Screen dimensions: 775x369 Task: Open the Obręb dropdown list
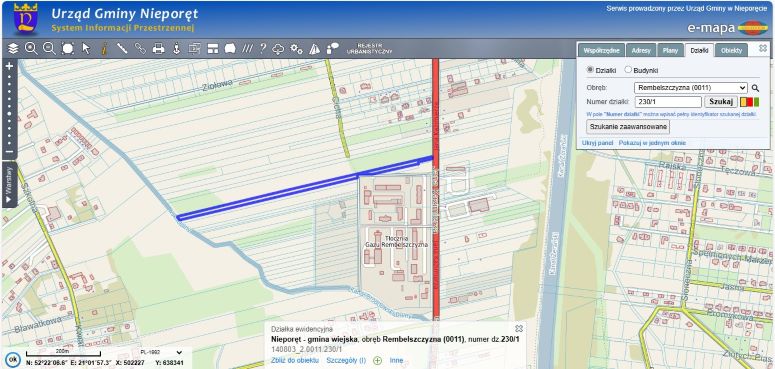pyautogui.click(x=690, y=88)
